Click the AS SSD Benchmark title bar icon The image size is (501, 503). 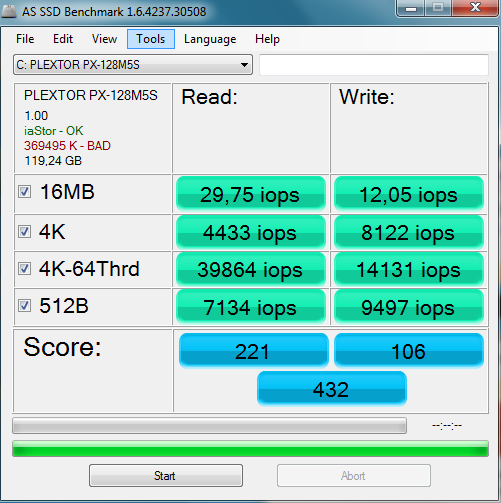(x=9, y=12)
